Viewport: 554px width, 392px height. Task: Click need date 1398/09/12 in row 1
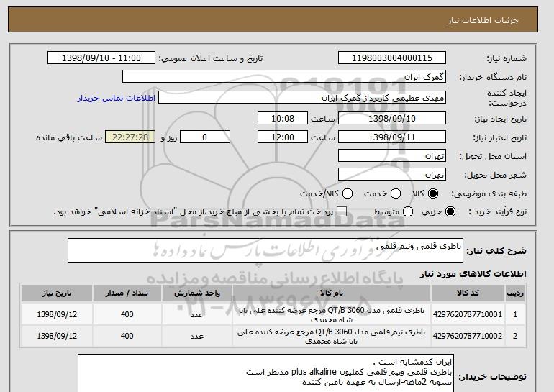57,314
